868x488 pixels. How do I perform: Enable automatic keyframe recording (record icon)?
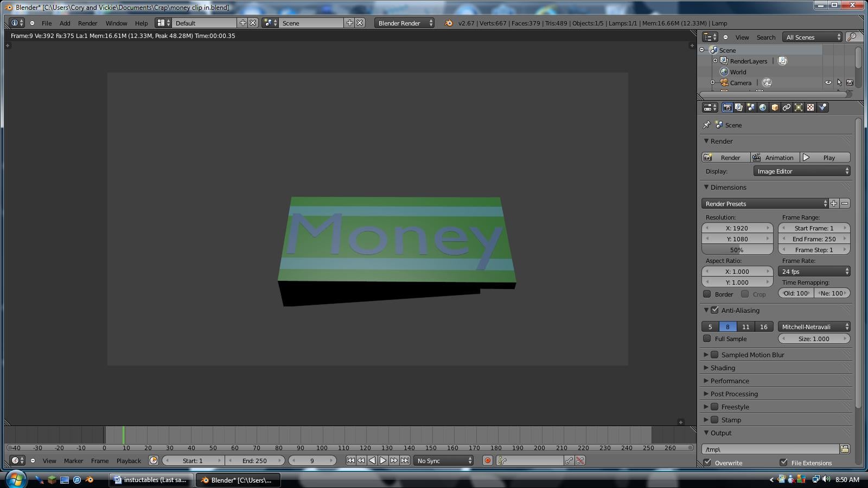[487, 460]
